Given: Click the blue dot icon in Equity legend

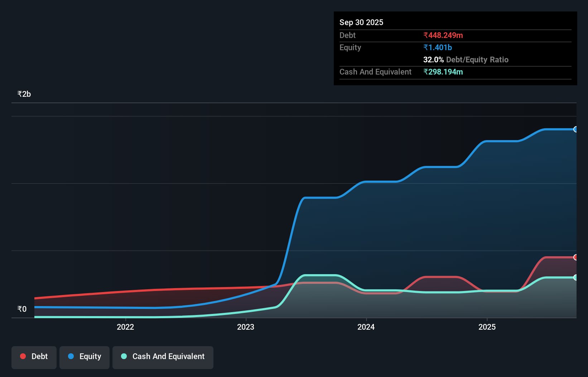Looking at the screenshot, I should [70, 356].
